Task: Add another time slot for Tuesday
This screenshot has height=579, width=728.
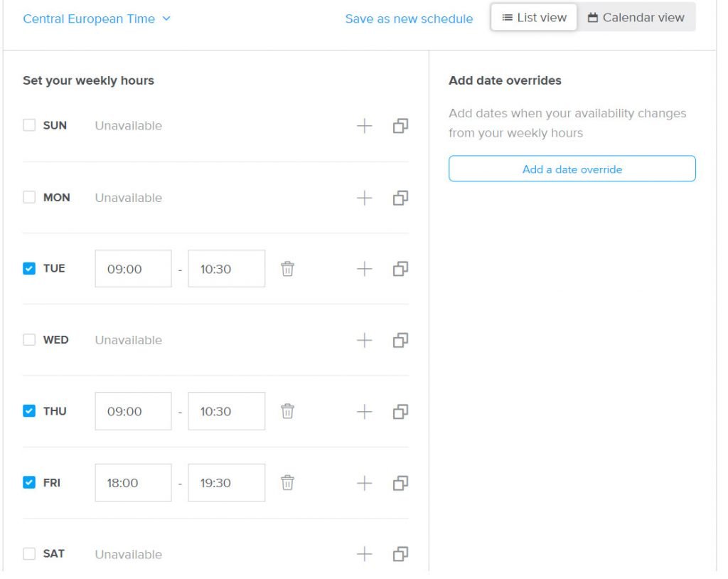Action: point(364,269)
